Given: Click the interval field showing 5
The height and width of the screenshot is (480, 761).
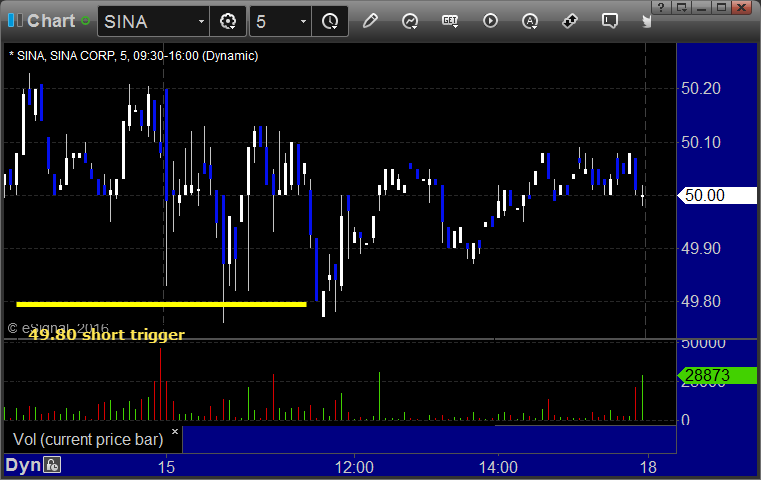Looking at the screenshot, I should [x=280, y=21].
